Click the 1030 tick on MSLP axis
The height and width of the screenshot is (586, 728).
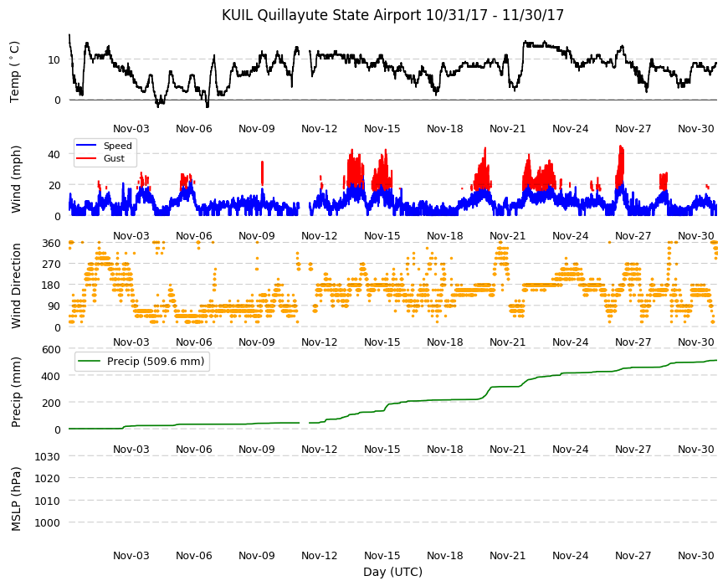(48, 456)
